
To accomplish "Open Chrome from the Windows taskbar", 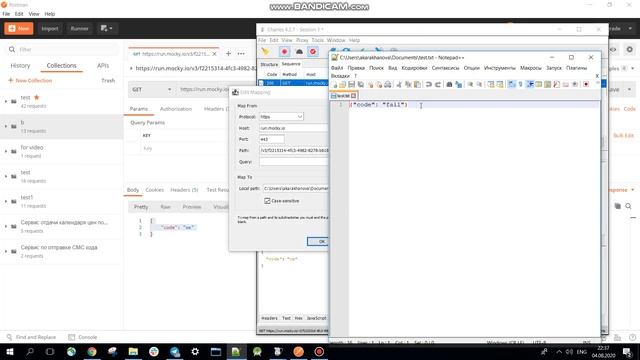I will (x=92, y=351).
